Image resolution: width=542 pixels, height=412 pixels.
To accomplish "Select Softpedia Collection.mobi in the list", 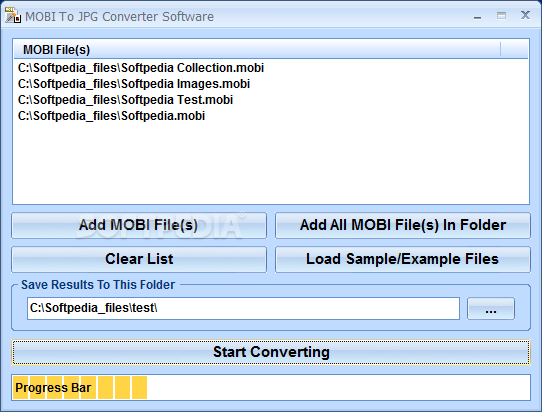I will pos(141,68).
